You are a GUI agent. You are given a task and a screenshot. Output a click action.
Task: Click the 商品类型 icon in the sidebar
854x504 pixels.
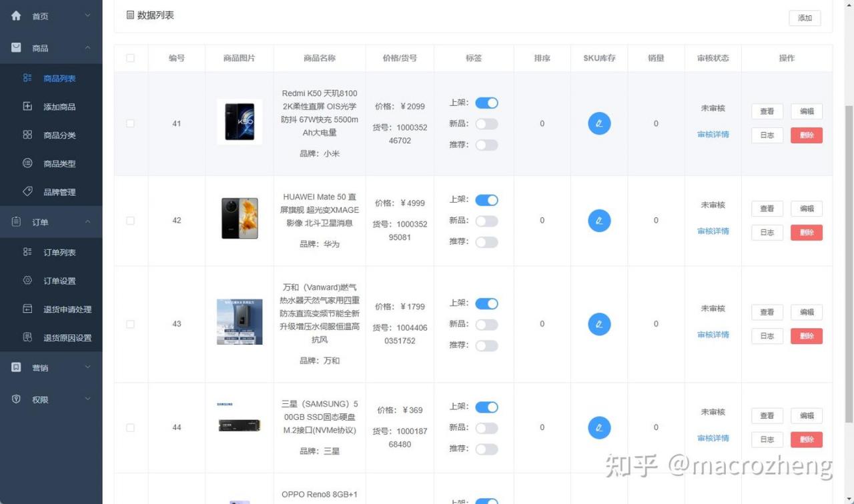coord(27,163)
